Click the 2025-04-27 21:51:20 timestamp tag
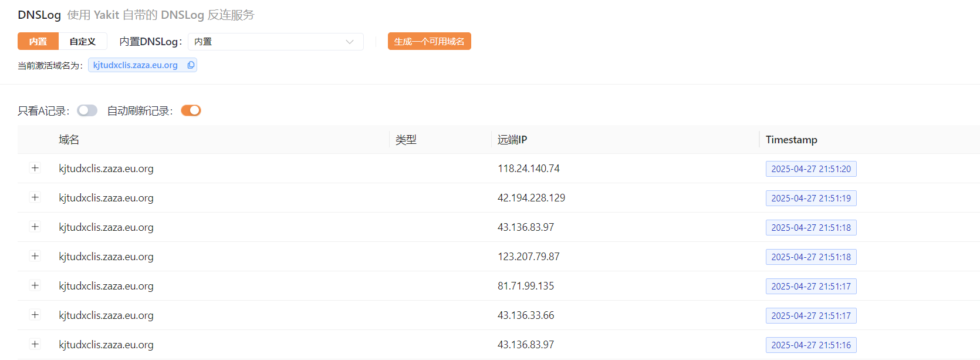 [x=810, y=169]
